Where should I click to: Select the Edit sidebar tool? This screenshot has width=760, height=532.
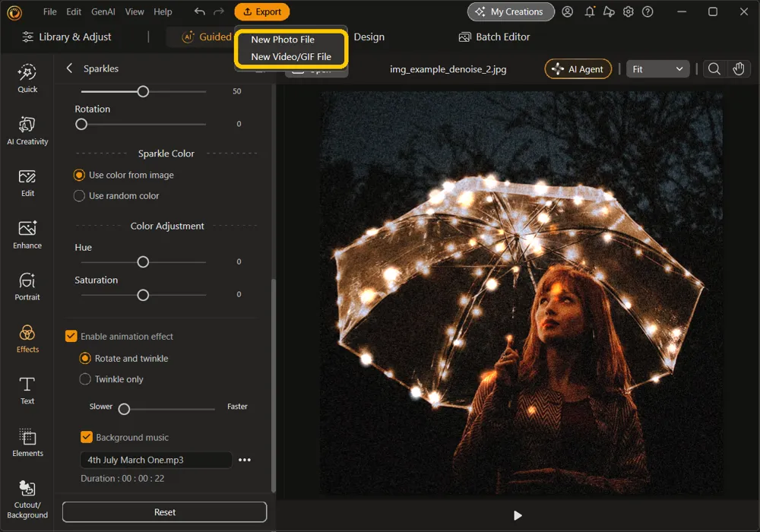click(x=27, y=183)
